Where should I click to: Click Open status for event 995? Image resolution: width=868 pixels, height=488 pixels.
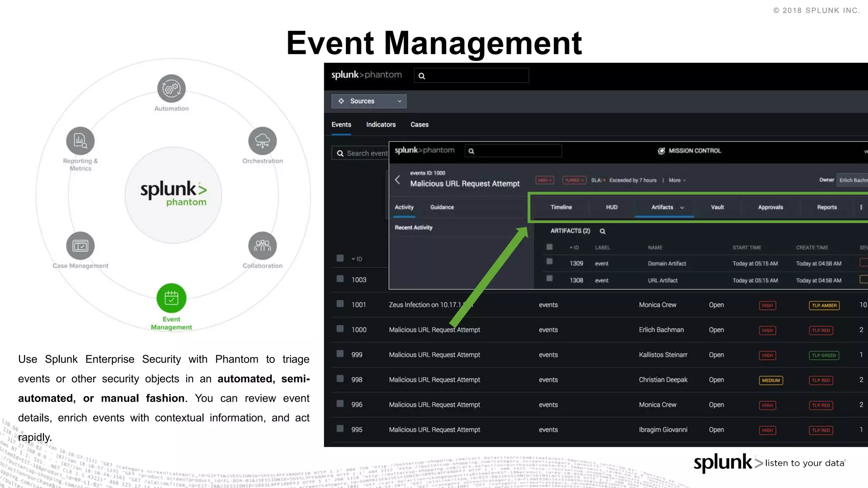(x=716, y=430)
